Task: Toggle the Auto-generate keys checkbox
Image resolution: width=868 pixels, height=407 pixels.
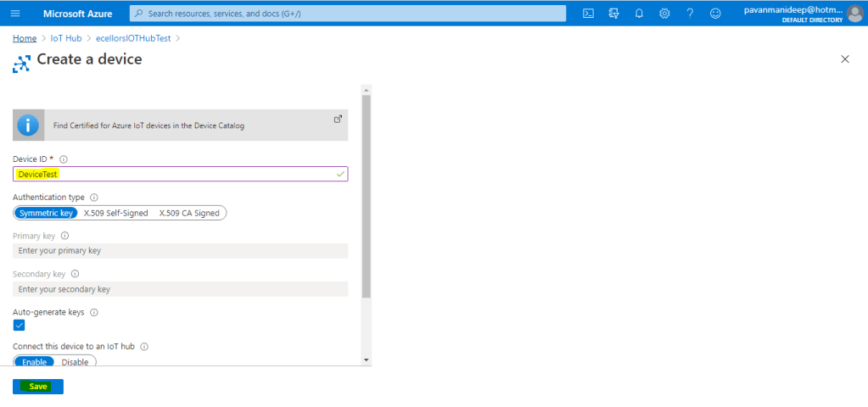Action: 20,325
